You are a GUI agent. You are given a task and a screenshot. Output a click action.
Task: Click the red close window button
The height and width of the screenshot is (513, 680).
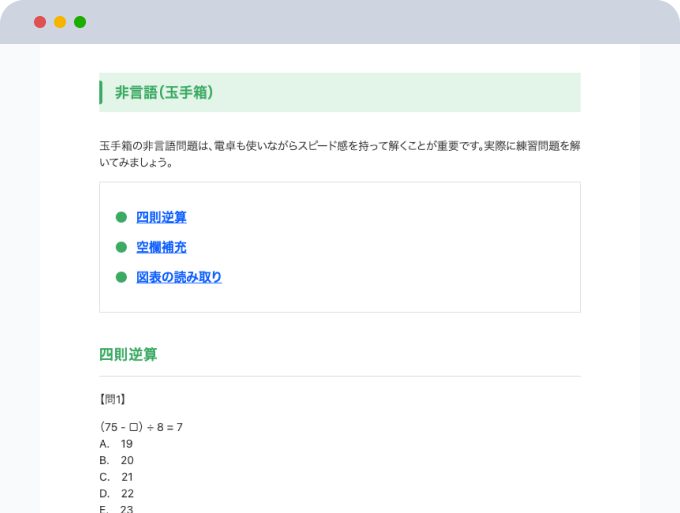[40, 22]
